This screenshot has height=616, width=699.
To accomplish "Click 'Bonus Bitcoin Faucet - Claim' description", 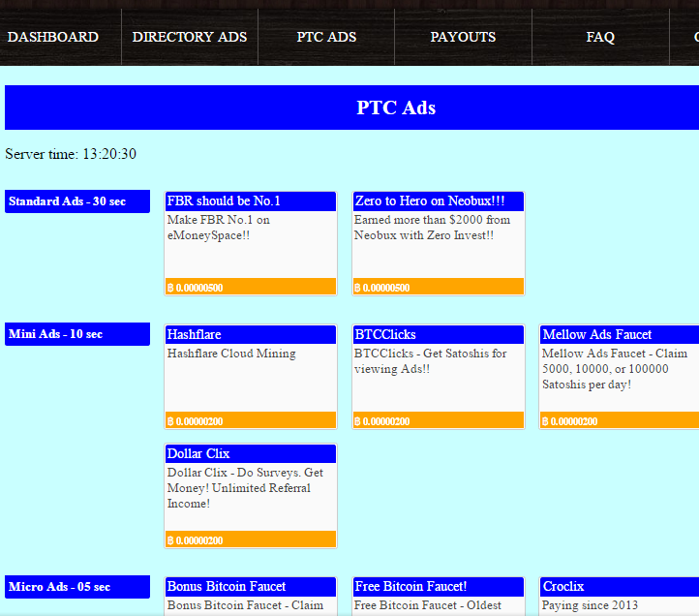I will click(x=245, y=605).
